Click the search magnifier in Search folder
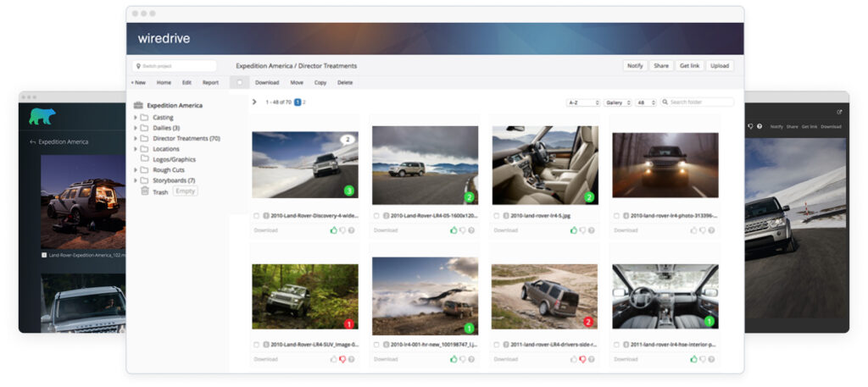 point(665,102)
